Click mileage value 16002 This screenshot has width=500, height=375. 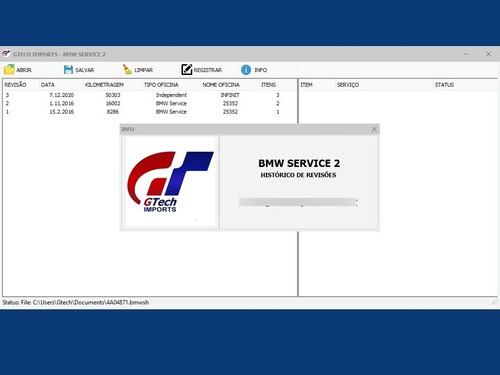click(x=113, y=103)
